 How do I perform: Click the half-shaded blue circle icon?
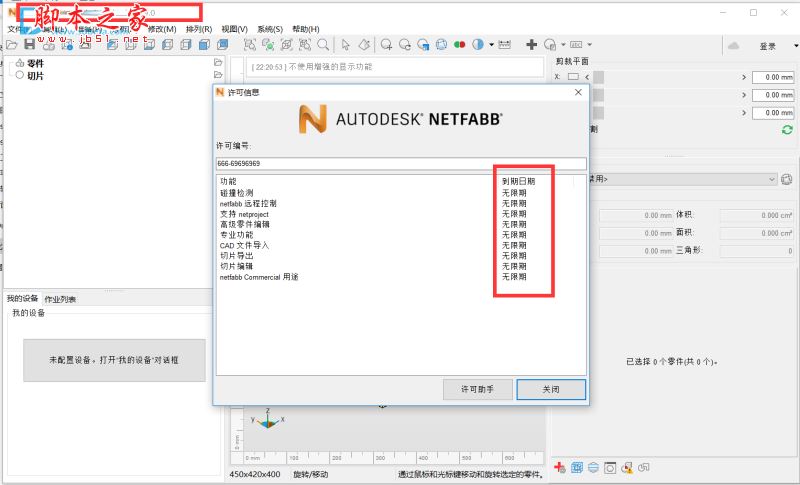point(478,45)
